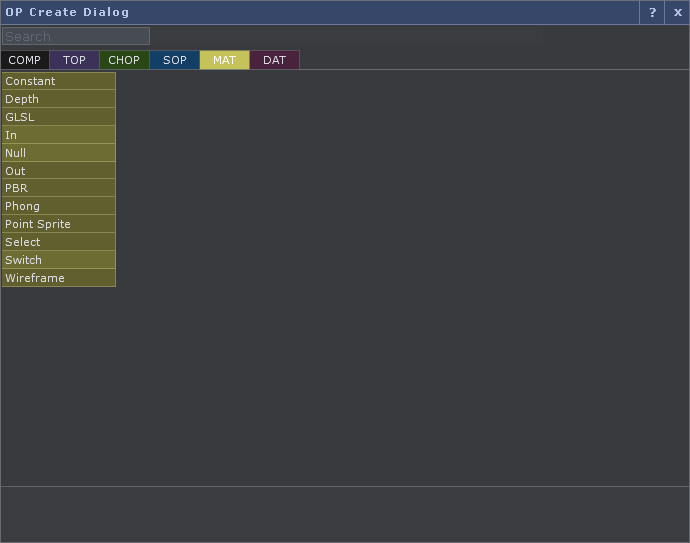Viewport: 690px width, 543px height.
Task: Add a Point Sprite material
Action: tap(58, 224)
